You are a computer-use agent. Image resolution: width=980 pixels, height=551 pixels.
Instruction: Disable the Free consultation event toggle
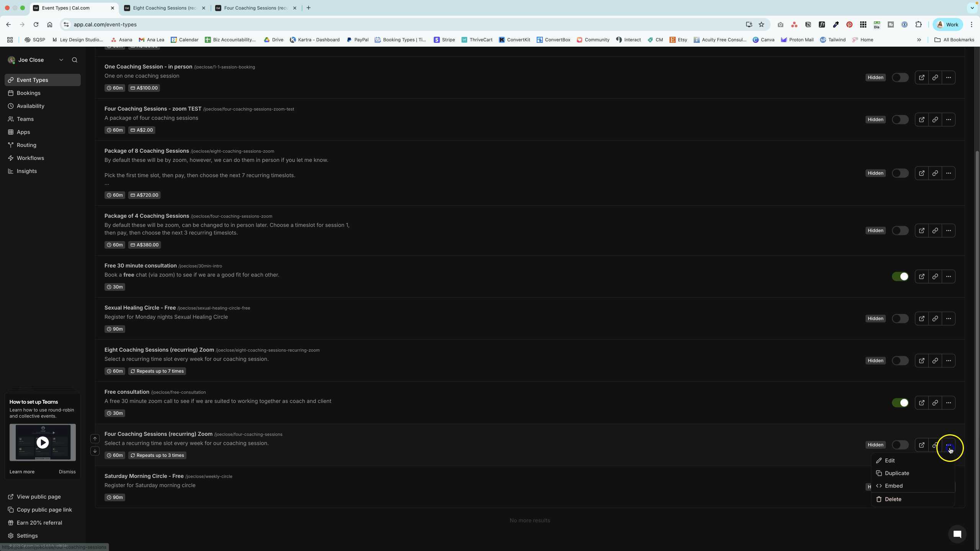900,403
